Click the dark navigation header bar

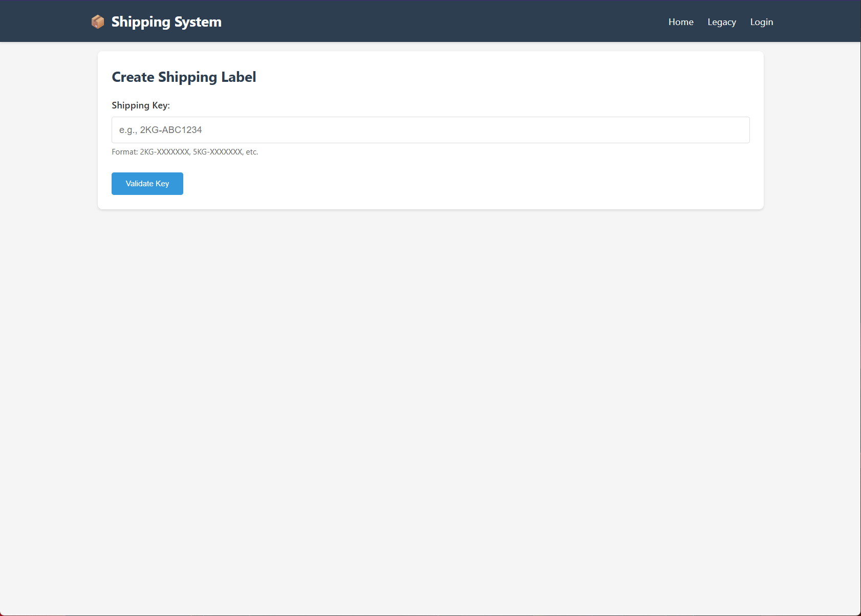[430, 21]
